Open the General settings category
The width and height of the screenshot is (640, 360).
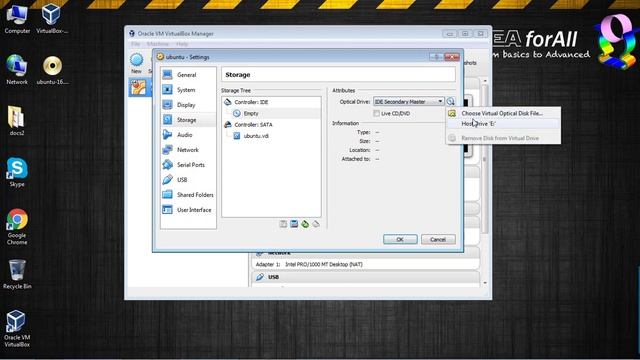tap(188, 75)
